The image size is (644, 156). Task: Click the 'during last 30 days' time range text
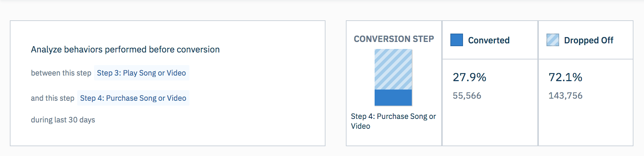(63, 120)
